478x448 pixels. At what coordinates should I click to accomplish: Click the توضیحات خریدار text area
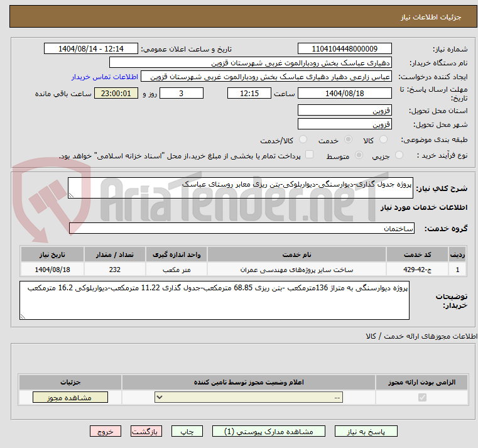point(214,300)
